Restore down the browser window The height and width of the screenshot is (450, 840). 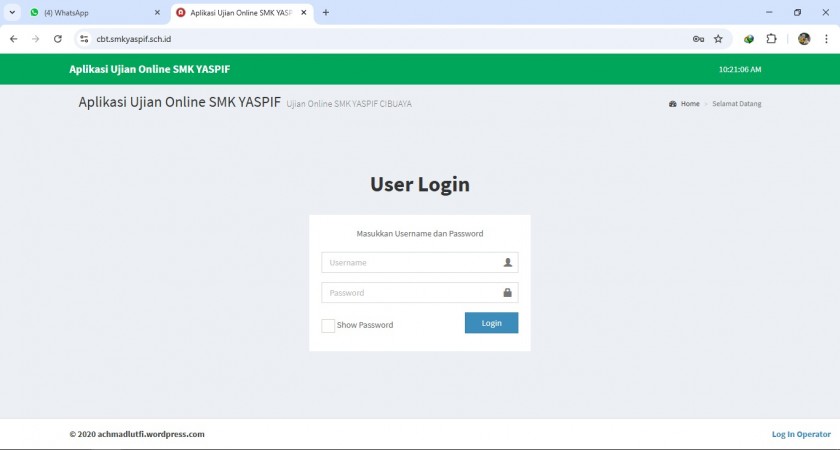click(797, 12)
